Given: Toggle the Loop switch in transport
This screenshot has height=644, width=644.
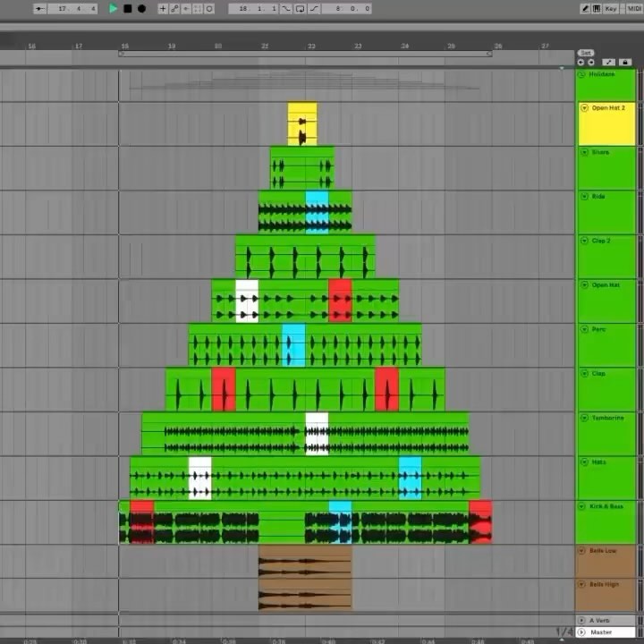Looking at the screenshot, I should [x=301, y=9].
